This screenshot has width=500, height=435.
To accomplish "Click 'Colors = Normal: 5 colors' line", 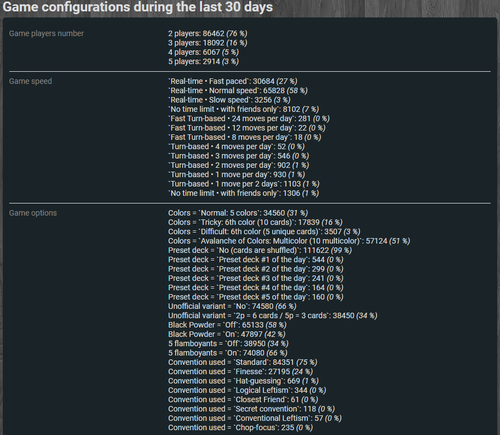I will [x=238, y=213].
